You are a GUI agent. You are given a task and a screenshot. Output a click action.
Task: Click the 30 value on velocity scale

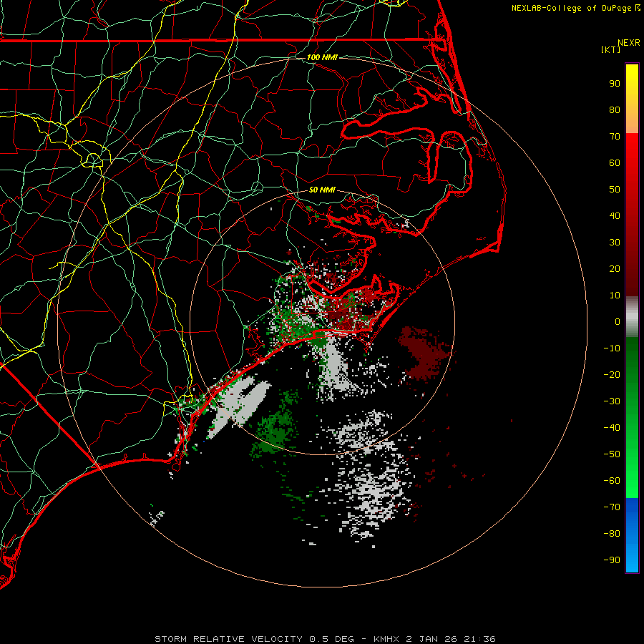point(615,243)
